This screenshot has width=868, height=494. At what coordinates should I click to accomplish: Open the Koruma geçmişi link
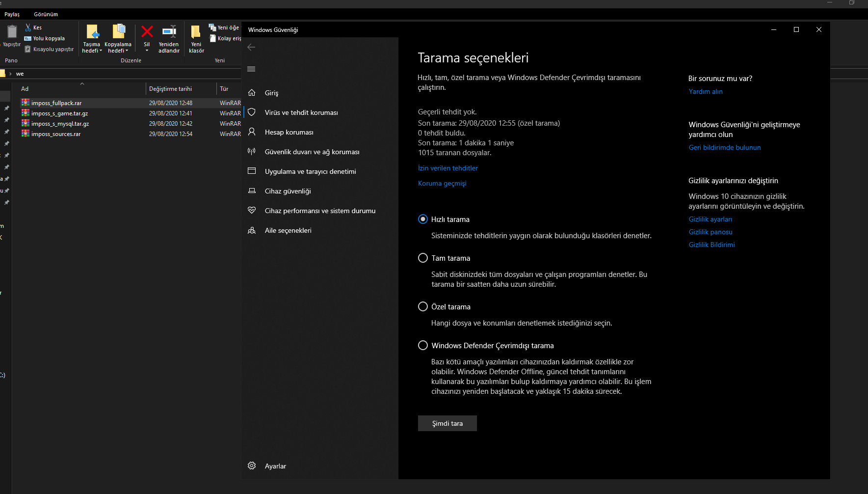pos(442,183)
